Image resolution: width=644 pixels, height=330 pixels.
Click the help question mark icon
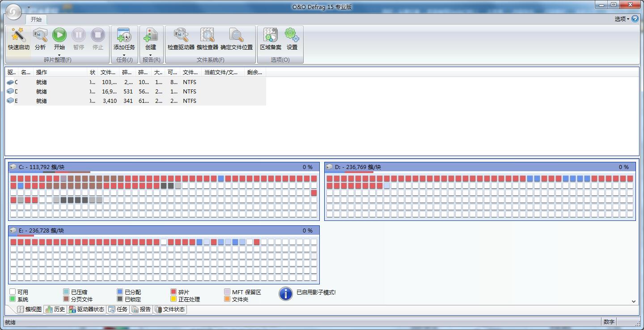click(635, 19)
